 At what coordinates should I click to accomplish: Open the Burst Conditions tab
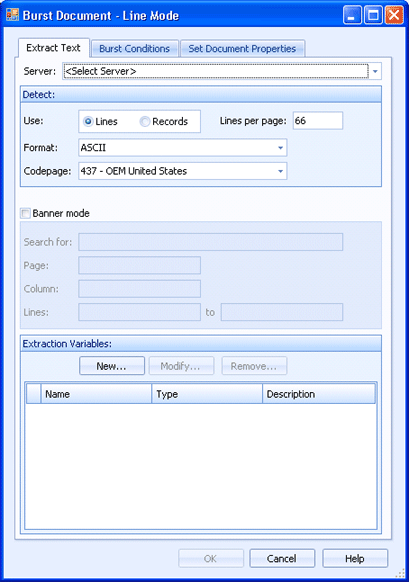[135, 49]
